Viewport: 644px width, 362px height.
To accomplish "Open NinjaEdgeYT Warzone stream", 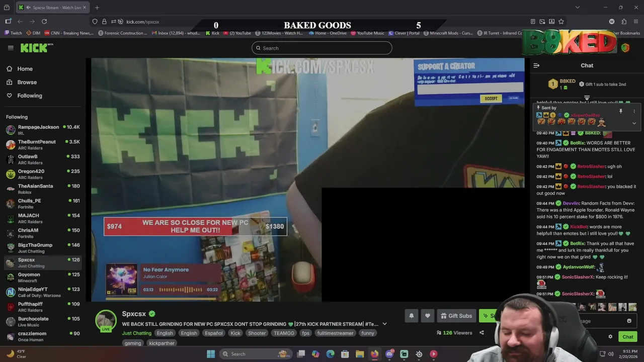I will tap(43, 292).
